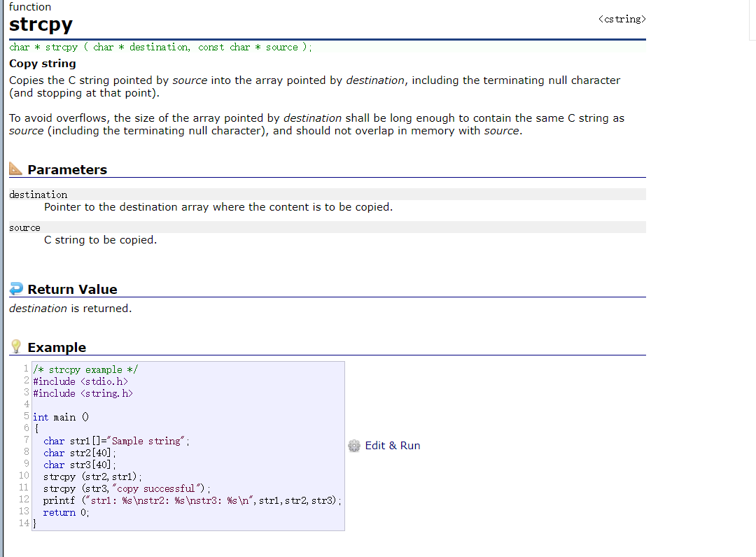Click the 'char str1[]="Sample string";' line
The width and height of the screenshot is (756, 557).
pyautogui.click(x=116, y=441)
